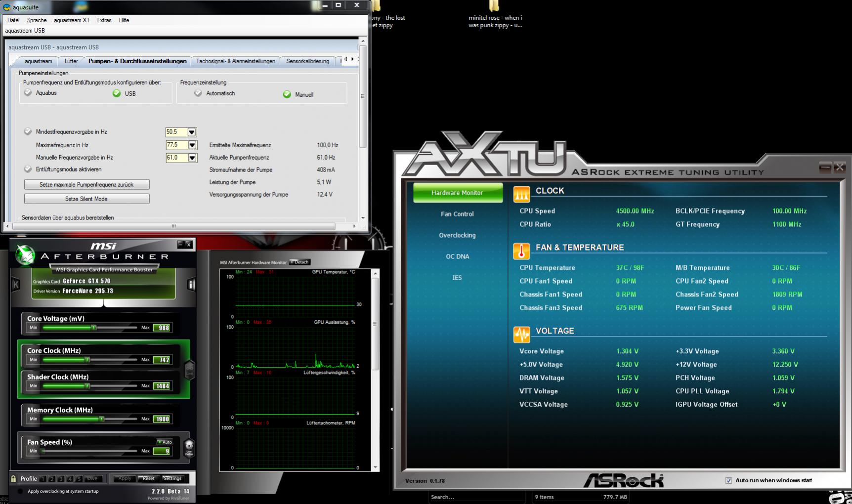
Task: Click the tab strip right arrow in aquasuite
Action: click(x=352, y=59)
